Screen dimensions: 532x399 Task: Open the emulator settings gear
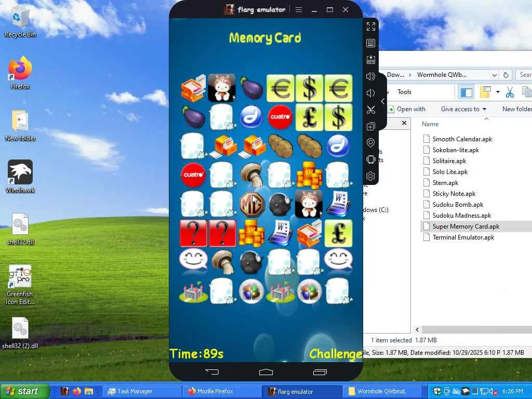pos(370,176)
